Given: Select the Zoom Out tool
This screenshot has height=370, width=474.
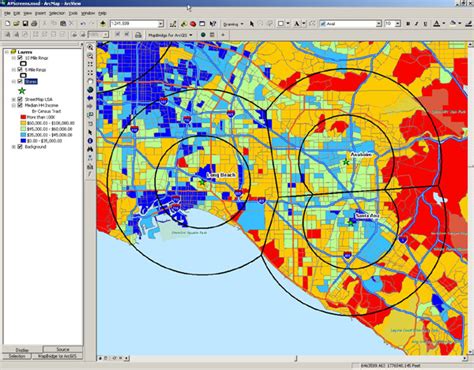Looking at the screenshot, I should click(90, 56).
